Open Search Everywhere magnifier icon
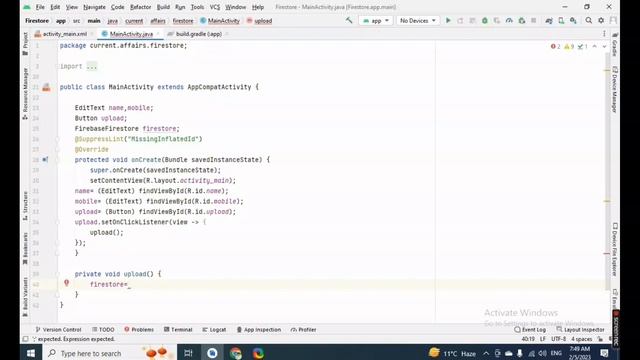The height and width of the screenshot is (360, 640). 589,20
